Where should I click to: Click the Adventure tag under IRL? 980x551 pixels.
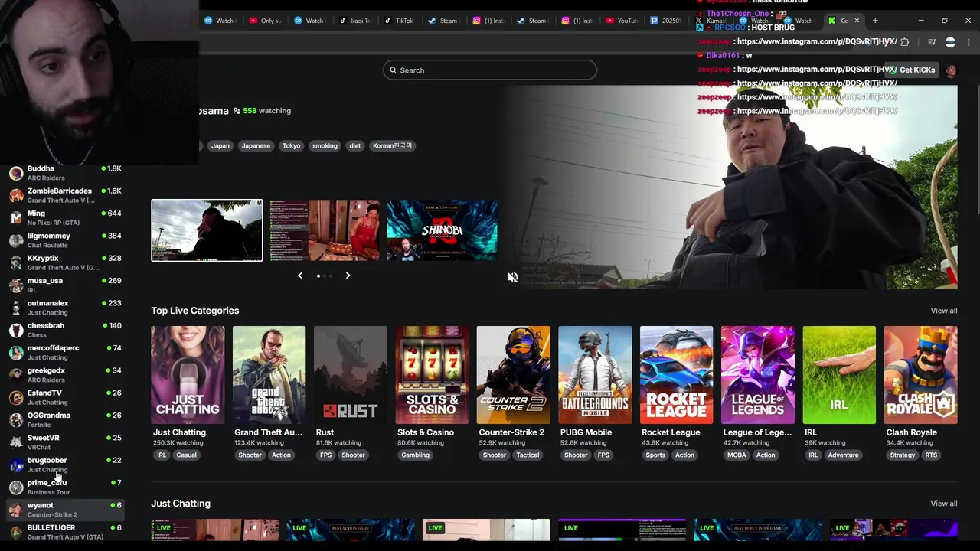(843, 455)
